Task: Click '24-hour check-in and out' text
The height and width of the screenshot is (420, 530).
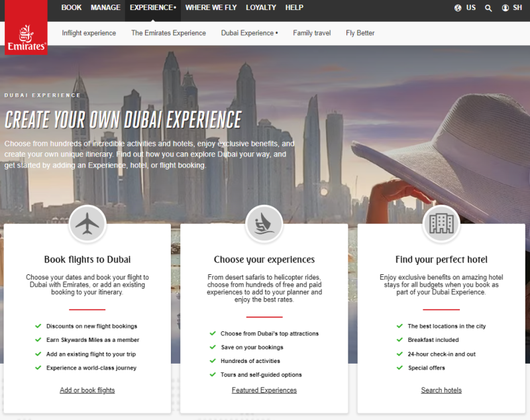Action: tap(441, 354)
